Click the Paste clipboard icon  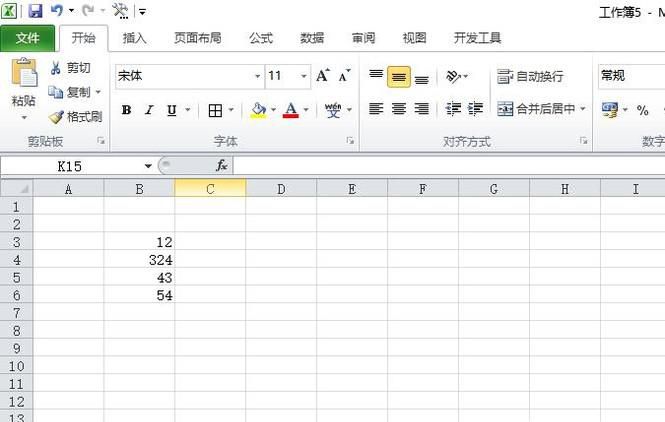click(24, 73)
